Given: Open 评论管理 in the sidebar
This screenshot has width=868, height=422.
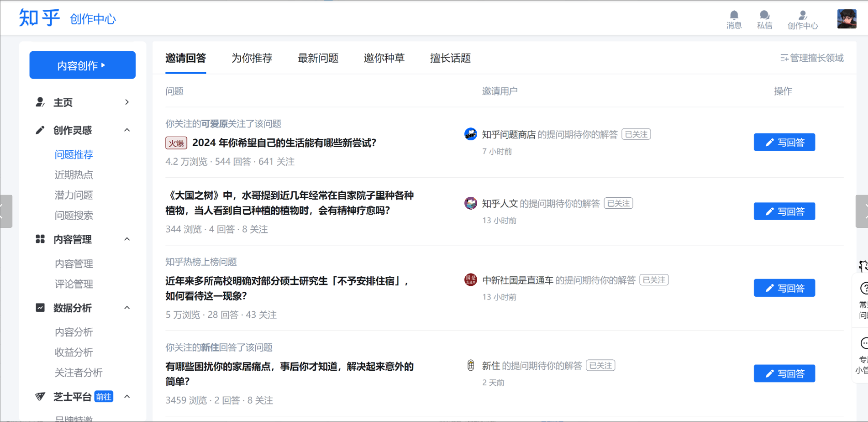Looking at the screenshot, I should (x=74, y=284).
